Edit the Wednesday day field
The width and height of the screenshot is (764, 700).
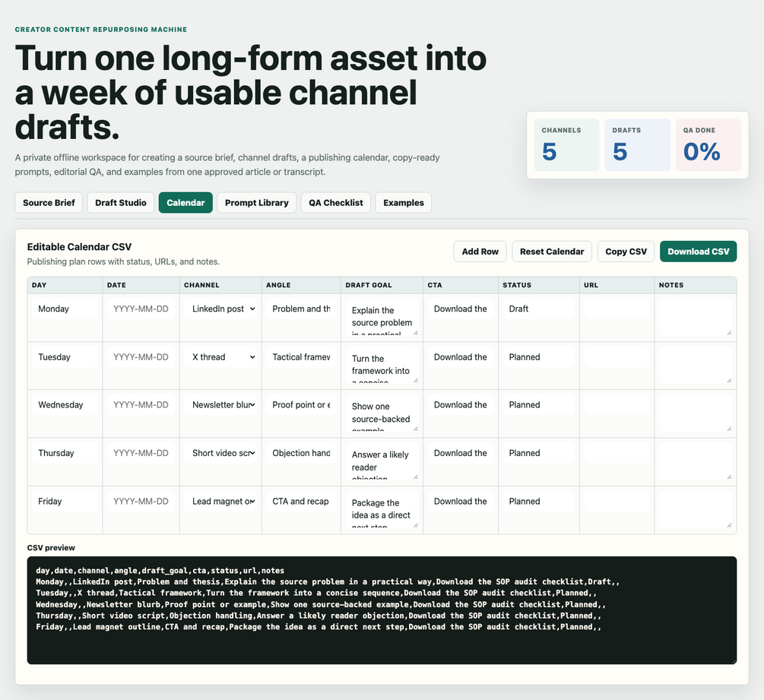(65, 405)
